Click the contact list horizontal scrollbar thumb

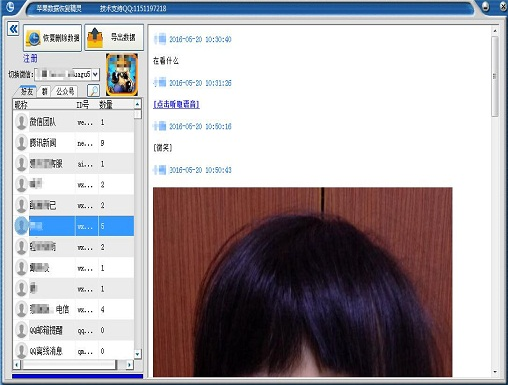(x=69, y=365)
